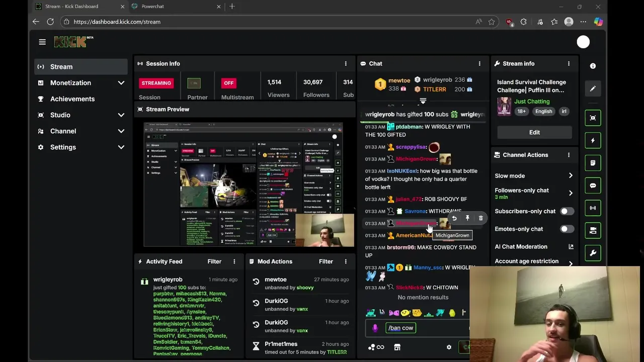Click the 18+ tag in Stream info

[522, 111]
